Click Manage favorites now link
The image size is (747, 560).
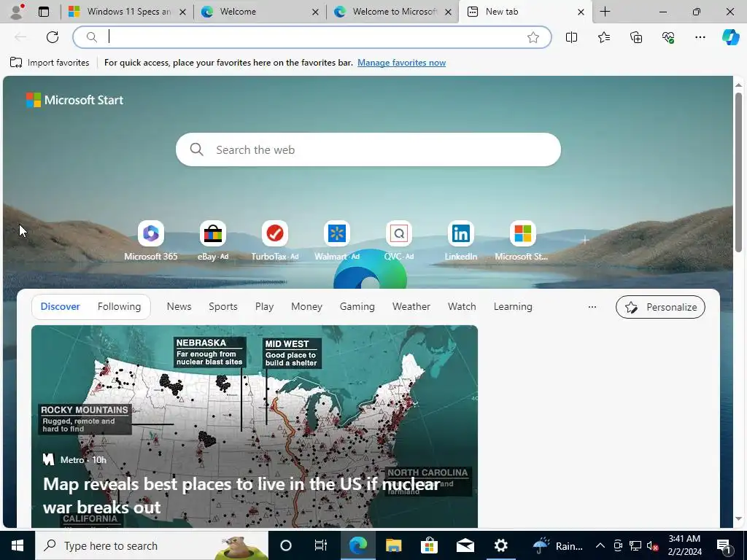coord(402,63)
